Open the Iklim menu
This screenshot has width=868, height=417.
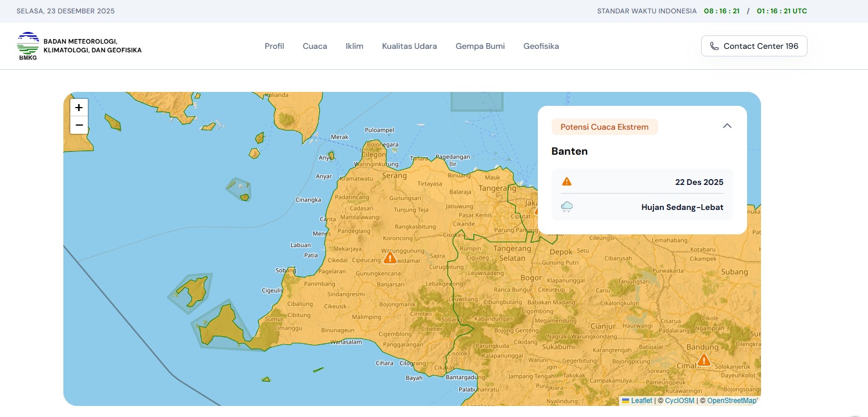pos(354,46)
